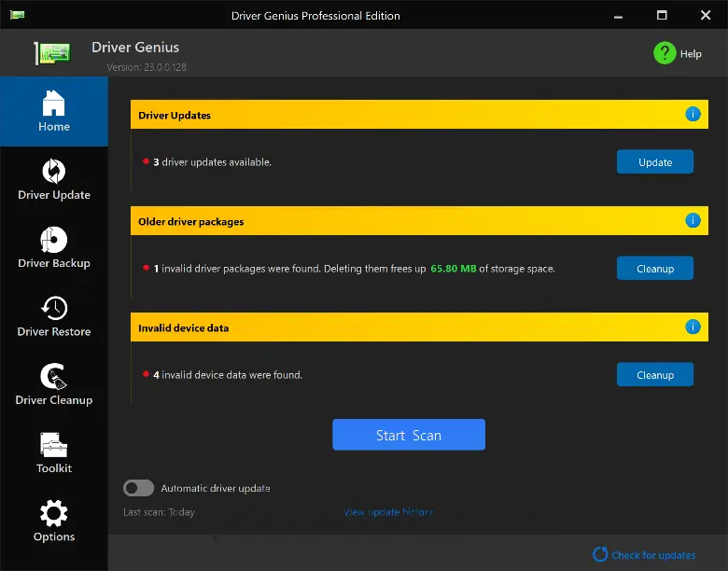
Task: Open View update history link
Action: pos(387,512)
